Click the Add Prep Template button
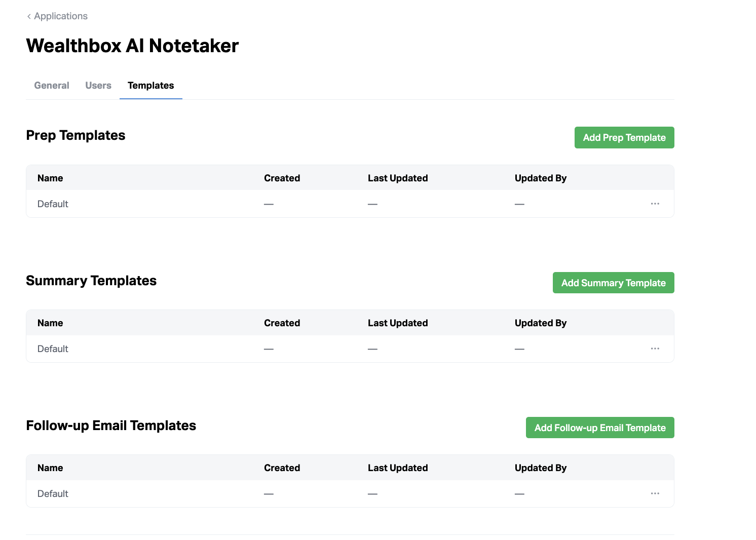 [x=624, y=137]
